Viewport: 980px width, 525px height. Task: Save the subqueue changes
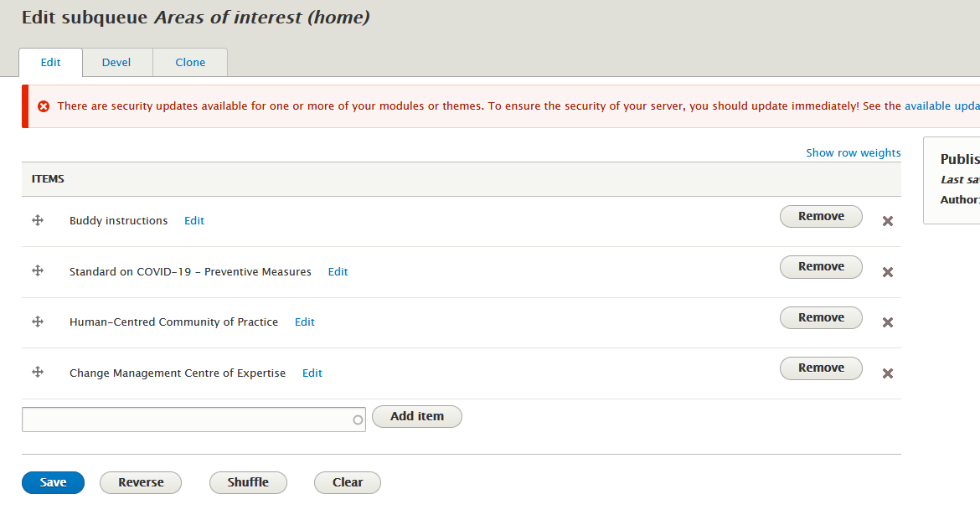(x=53, y=482)
